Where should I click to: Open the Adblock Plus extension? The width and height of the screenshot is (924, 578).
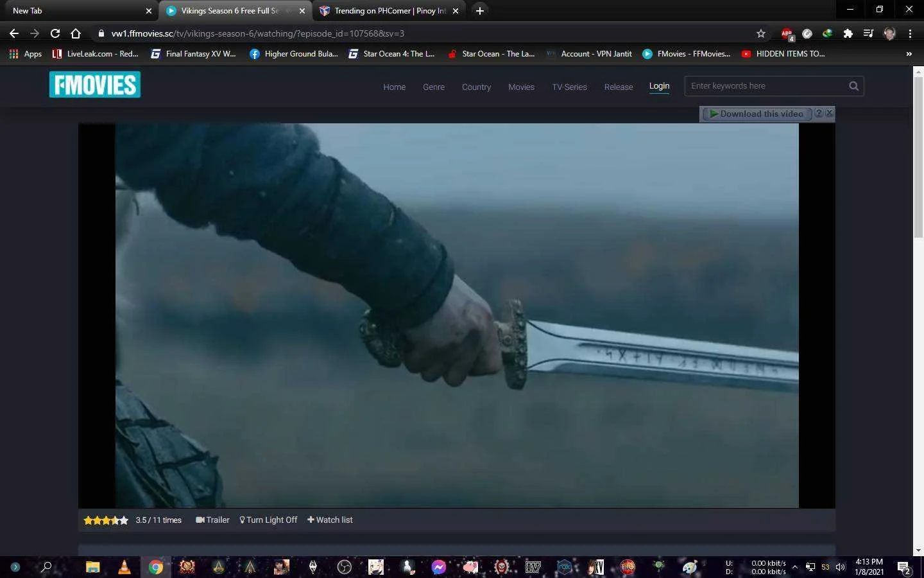click(x=787, y=34)
